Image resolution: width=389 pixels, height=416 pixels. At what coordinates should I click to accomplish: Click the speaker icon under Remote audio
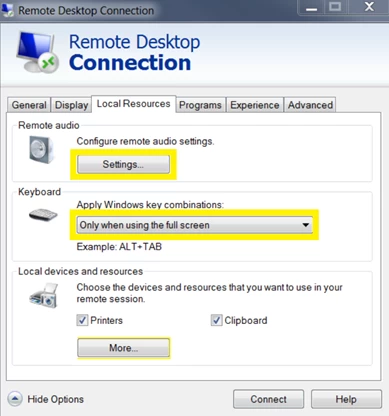pyautogui.click(x=41, y=150)
